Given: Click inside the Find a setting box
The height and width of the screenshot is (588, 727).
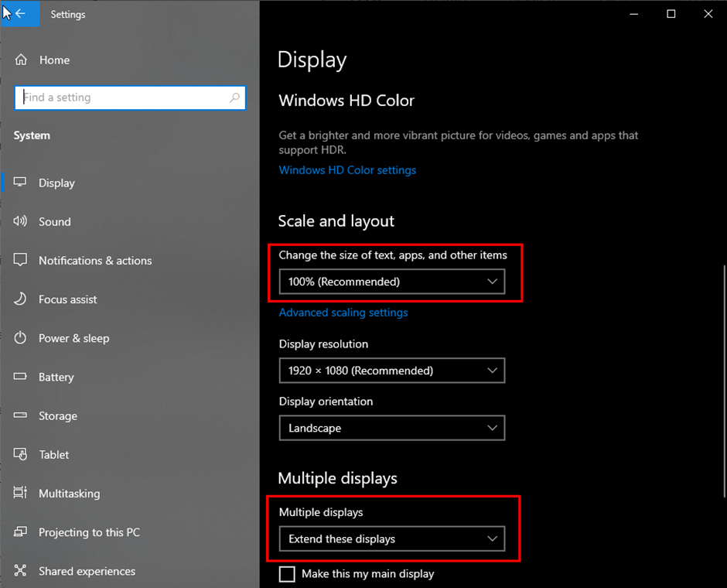Looking at the screenshot, I should (130, 97).
